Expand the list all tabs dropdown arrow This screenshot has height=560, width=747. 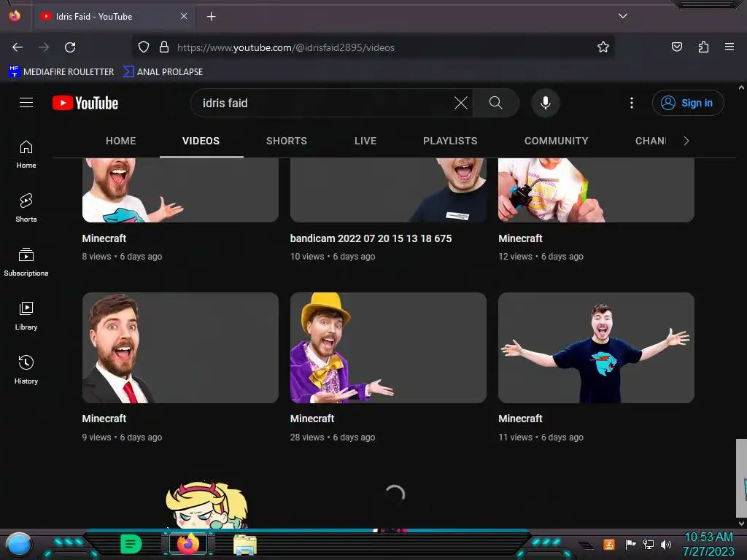(x=623, y=16)
